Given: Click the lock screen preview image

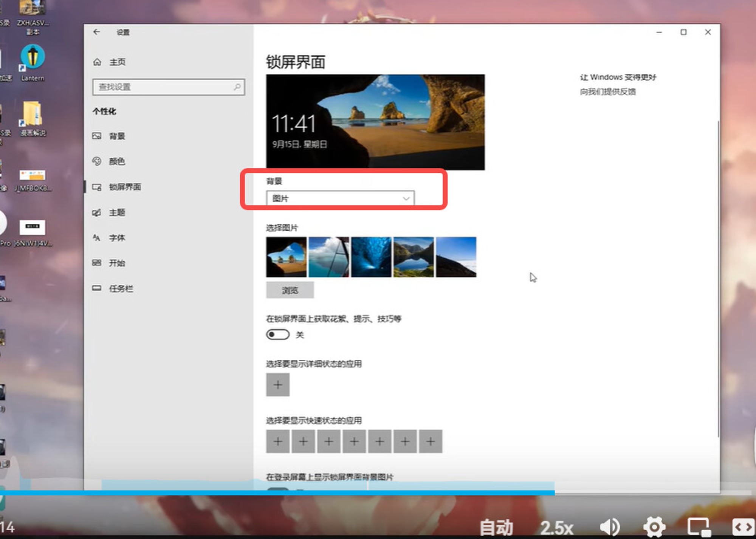Looking at the screenshot, I should pyautogui.click(x=375, y=122).
